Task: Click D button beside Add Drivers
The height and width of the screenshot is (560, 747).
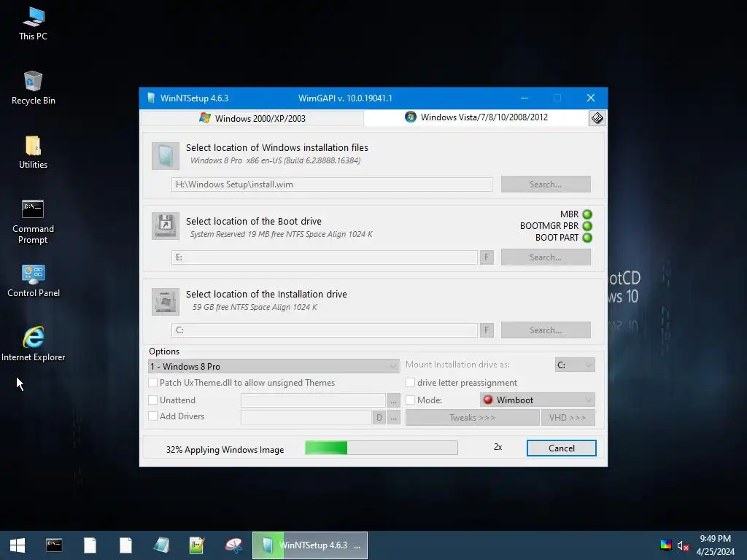Action: pyautogui.click(x=379, y=417)
